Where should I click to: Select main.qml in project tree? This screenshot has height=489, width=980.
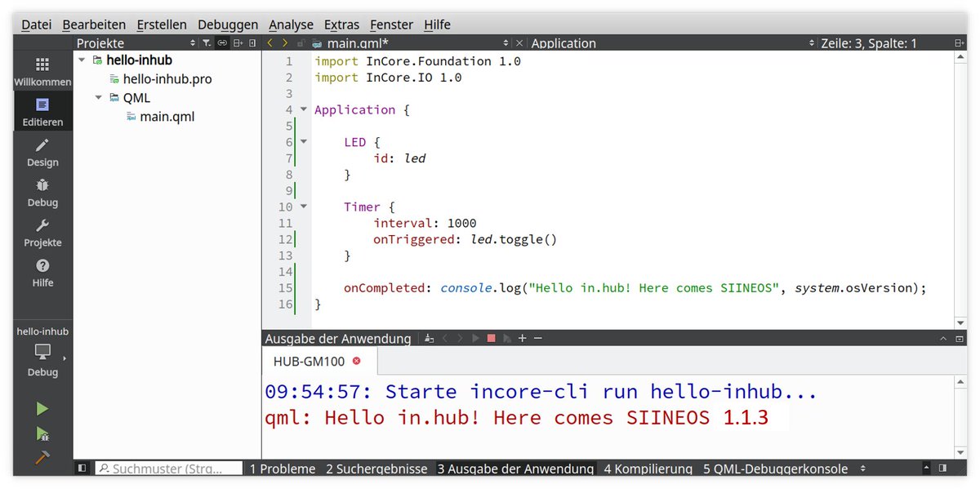pos(167,117)
